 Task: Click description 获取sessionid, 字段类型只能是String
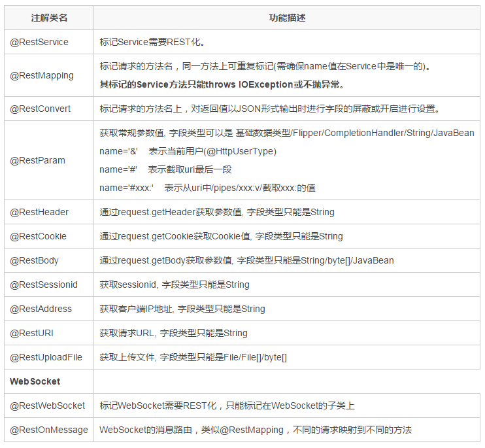[x=175, y=284]
